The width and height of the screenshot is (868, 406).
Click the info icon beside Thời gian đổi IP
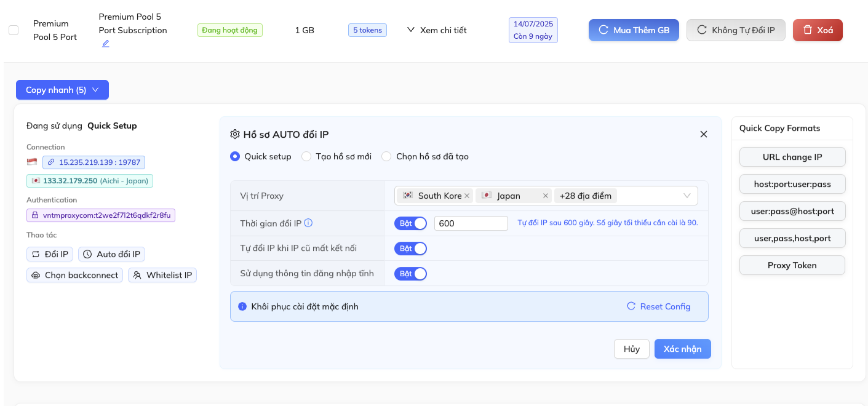pyautogui.click(x=309, y=223)
